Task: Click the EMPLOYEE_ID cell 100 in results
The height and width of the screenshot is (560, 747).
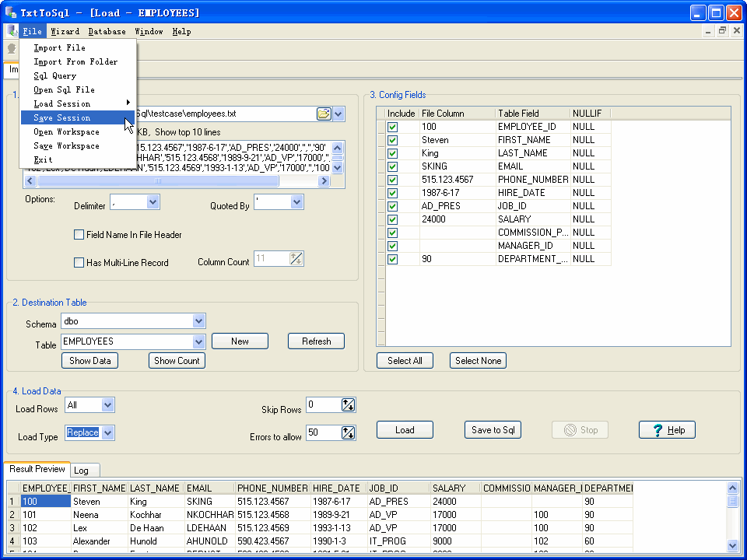Action: [x=46, y=502]
